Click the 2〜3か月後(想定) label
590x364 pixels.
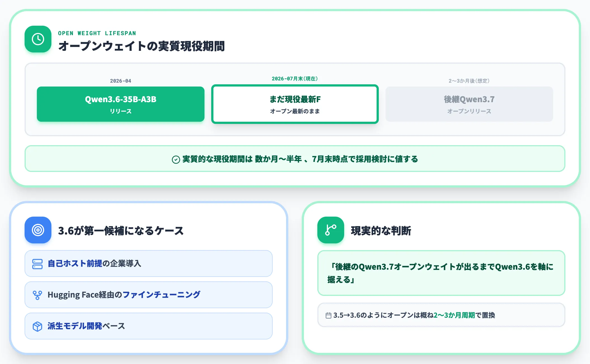click(x=469, y=81)
